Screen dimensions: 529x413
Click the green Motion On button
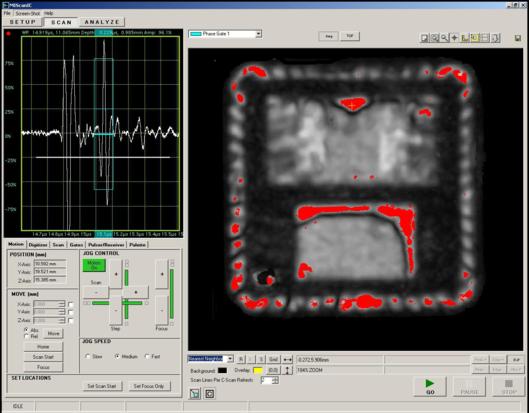[x=94, y=265]
